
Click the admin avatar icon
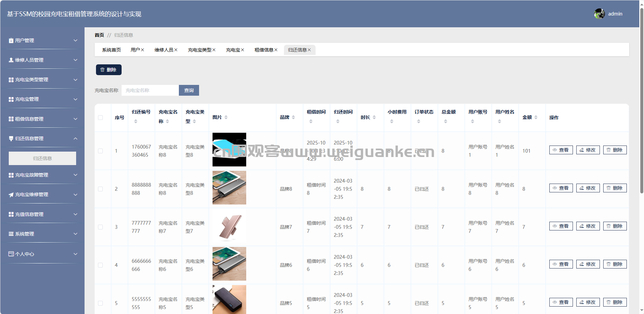pos(599,14)
